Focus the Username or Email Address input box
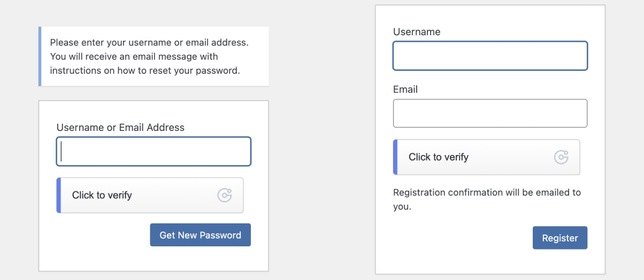Image resolution: width=644 pixels, height=280 pixels. (x=154, y=152)
